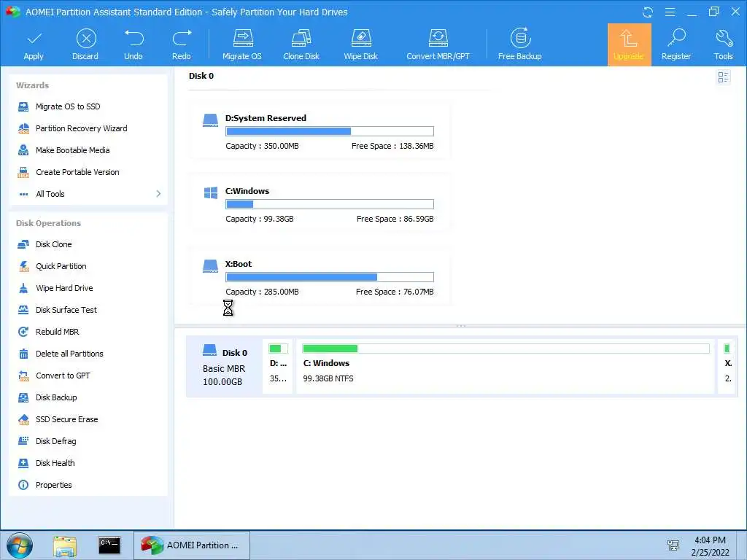Select C: Windows block in disk map
This screenshot has width=747, height=560.
point(506,366)
